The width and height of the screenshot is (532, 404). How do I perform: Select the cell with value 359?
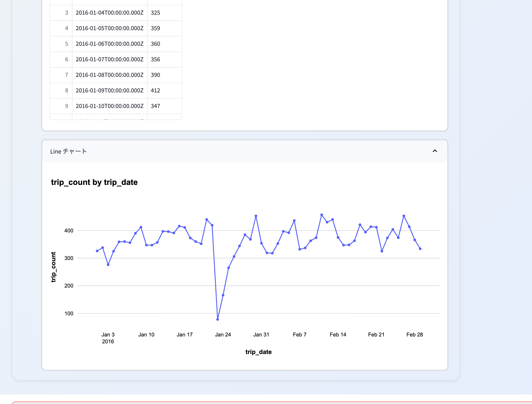tap(155, 28)
